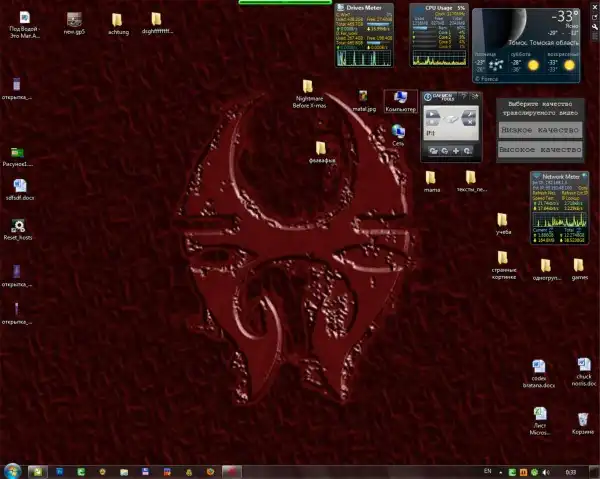
Task: Click the Network Meter gadget
Action: point(558,208)
